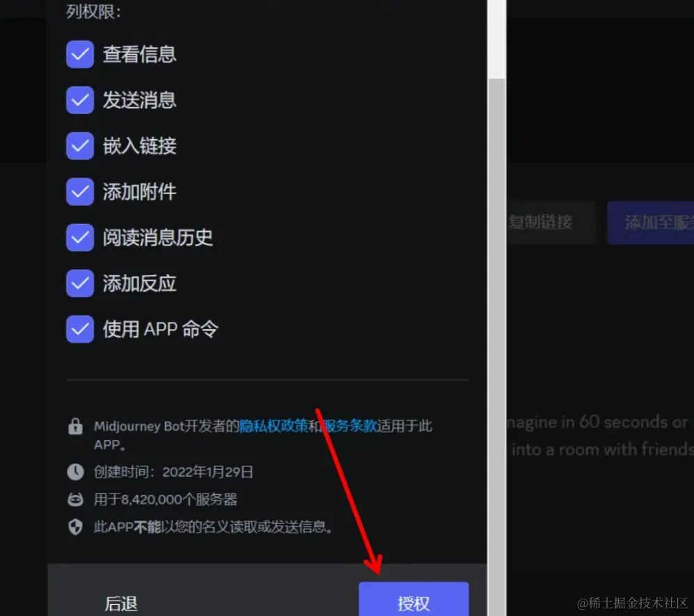Click the clock icon next to 创建时间

[75, 472]
